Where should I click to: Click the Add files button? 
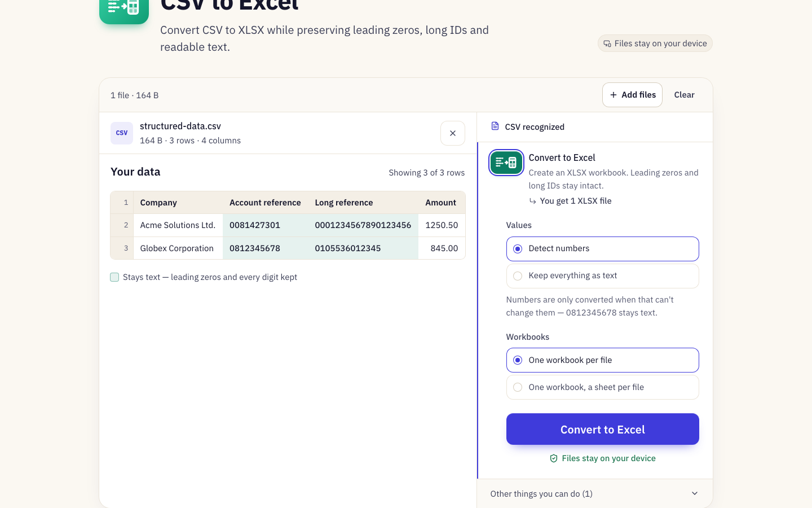coord(632,95)
